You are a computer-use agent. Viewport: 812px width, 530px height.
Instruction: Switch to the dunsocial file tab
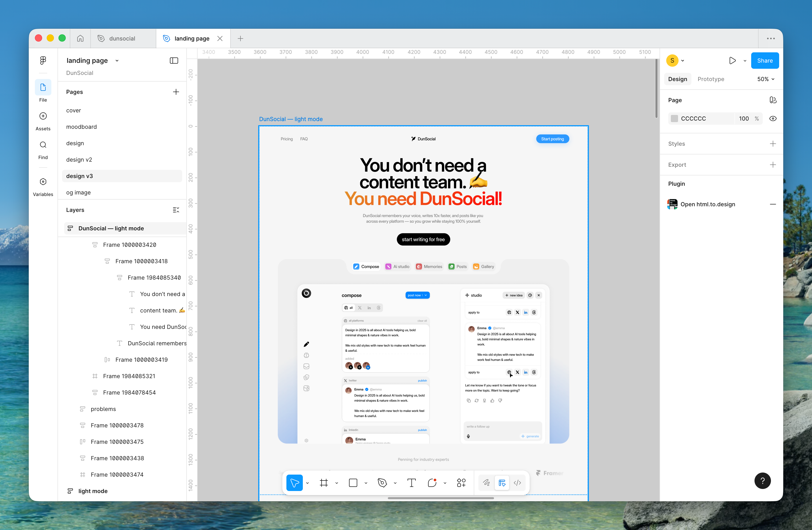[x=122, y=38]
